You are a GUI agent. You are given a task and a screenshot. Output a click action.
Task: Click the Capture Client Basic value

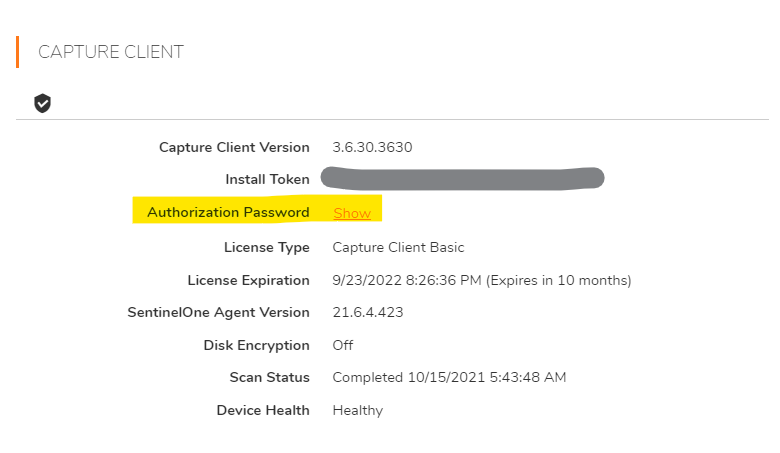[x=398, y=247]
